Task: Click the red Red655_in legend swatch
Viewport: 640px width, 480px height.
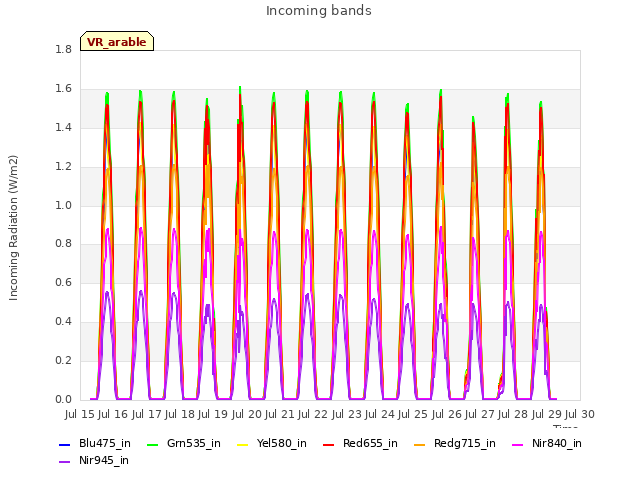Action: click(x=329, y=444)
